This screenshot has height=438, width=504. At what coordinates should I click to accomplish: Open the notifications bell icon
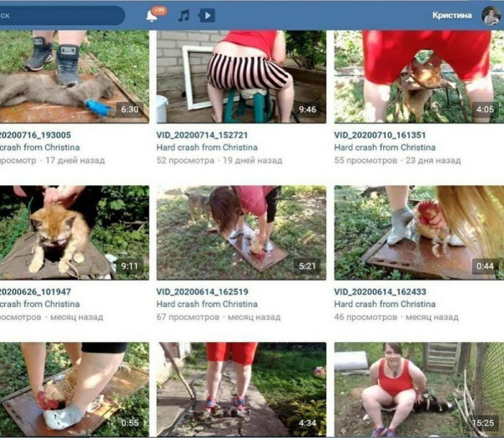pos(151,16)
